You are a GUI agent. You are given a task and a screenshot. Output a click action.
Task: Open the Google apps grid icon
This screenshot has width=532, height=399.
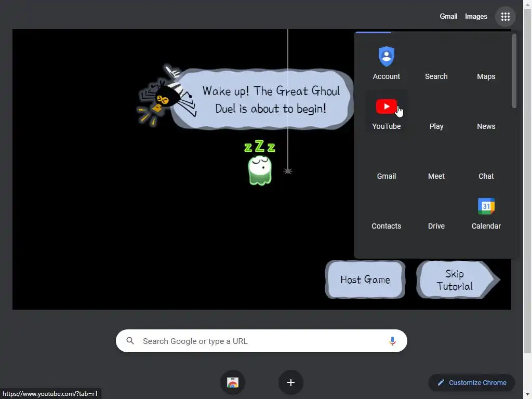(505, 16)
